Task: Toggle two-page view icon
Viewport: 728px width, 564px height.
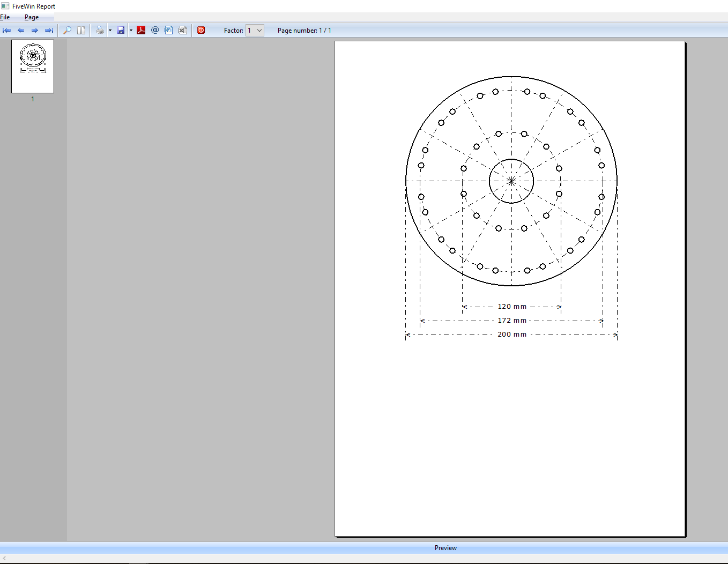Action: click(x=81, y=31)
